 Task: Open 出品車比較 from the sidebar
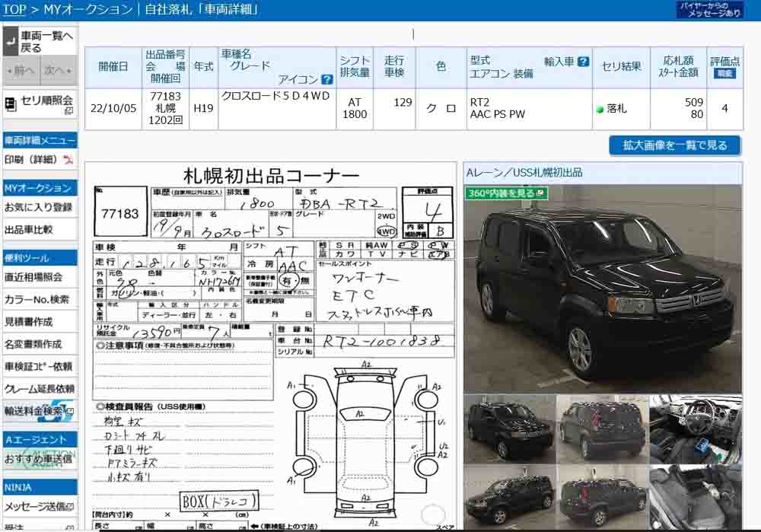click(29, 230)
